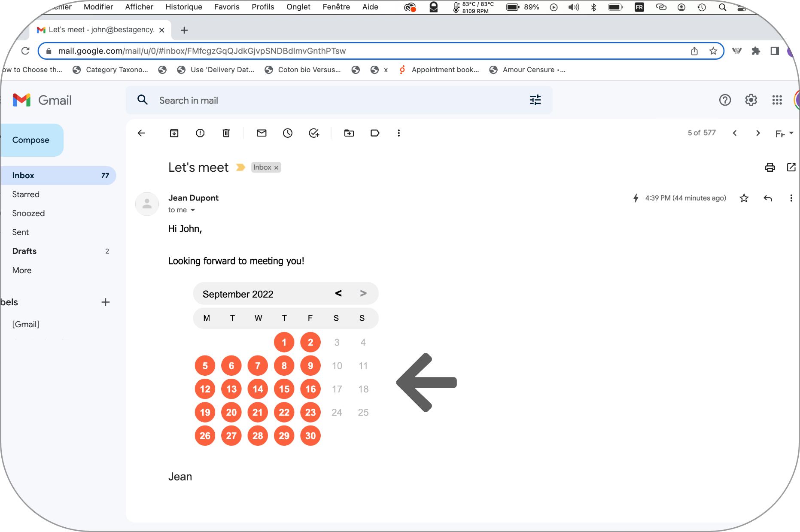This screenshot has width=800, height=532.
Task: Open macOS Spotlight search icon
Action: [723, 7]
